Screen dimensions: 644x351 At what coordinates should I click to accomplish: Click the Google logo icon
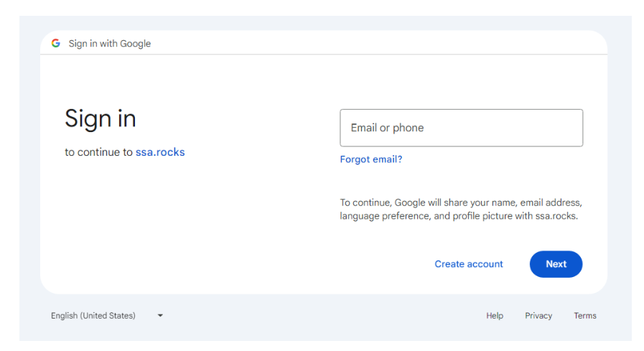point(56,43)
